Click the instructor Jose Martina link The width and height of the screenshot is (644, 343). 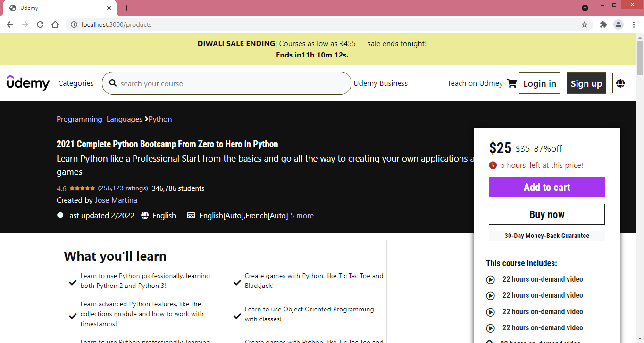[116, 200]
